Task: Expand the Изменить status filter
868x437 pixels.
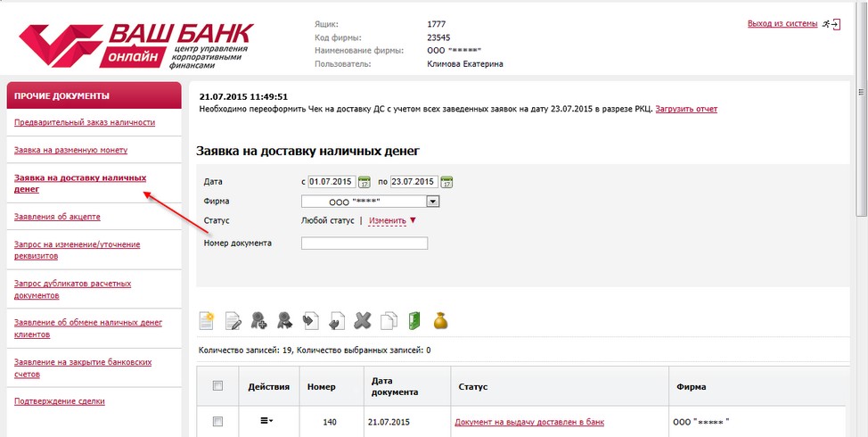Action: coord(393,221)
